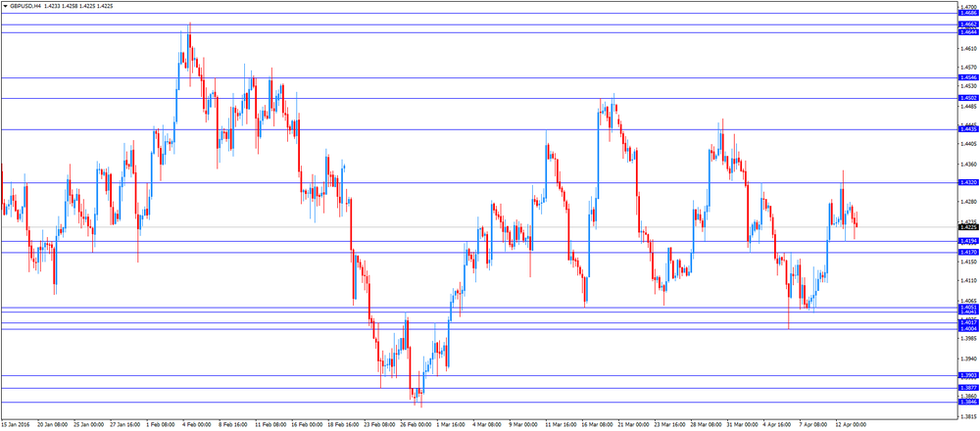Click the 1.4017 price level tag
Image resolution: width=980 pixels, height=431 pixels.
[967, 323]
